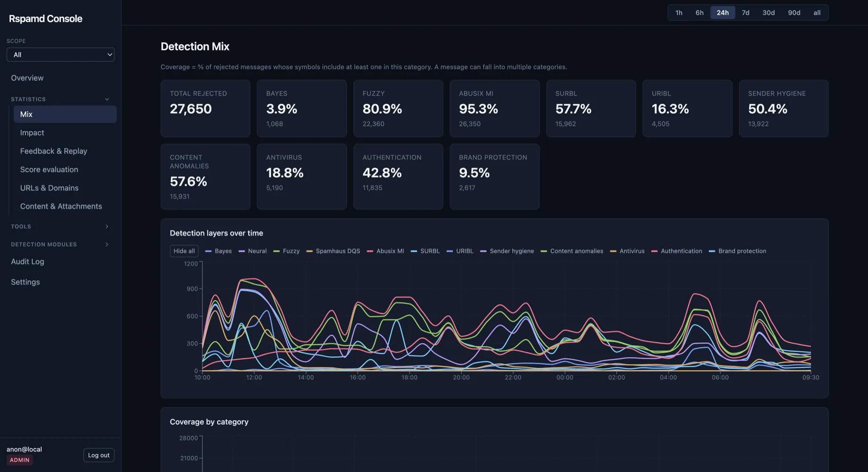This screenshot has height=472, width=868.
Task: Open the Audit Log
Action: [27, 262]
